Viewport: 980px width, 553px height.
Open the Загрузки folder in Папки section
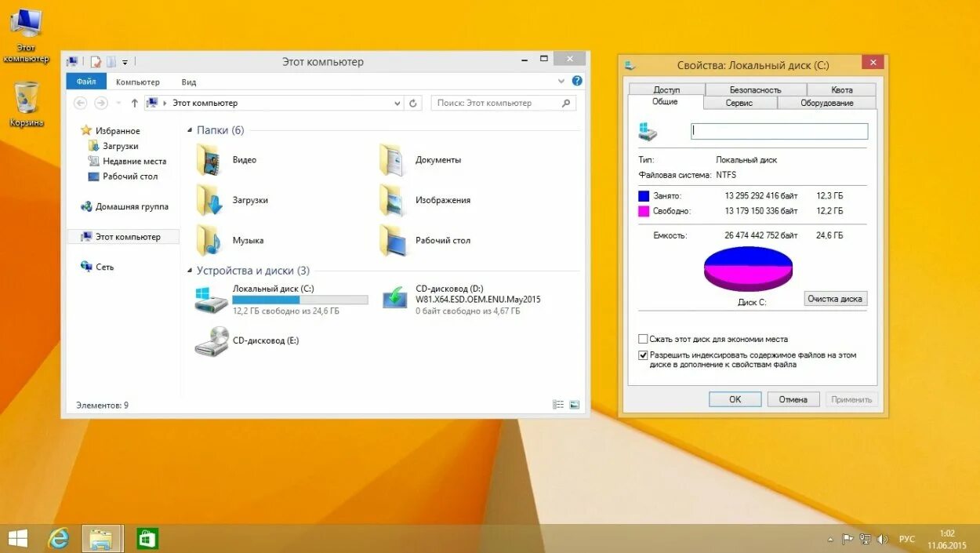tap(210, 200)
